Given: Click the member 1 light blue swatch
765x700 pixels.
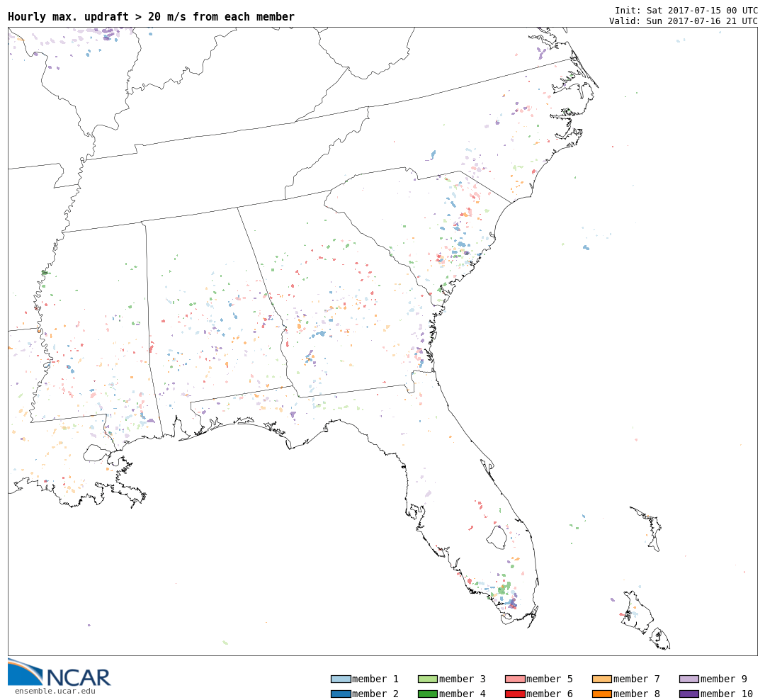Looking at the screenshot, I should point(341,679).
